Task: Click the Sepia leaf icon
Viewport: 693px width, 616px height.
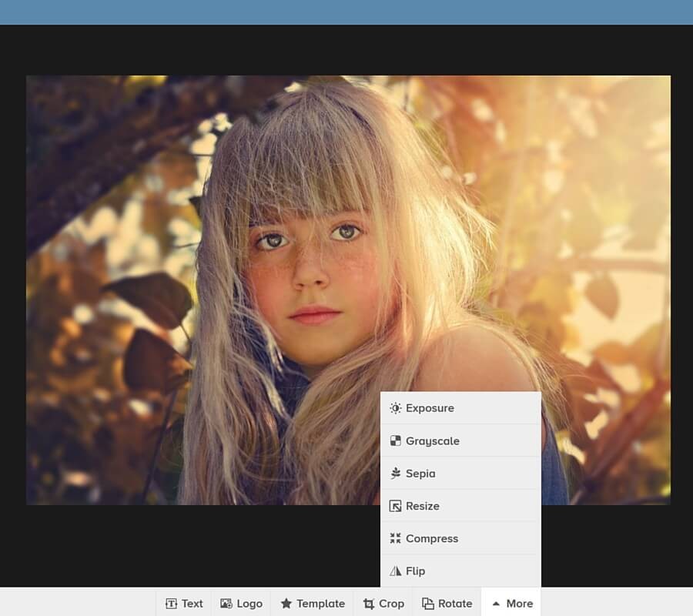Action: (395, 474)
